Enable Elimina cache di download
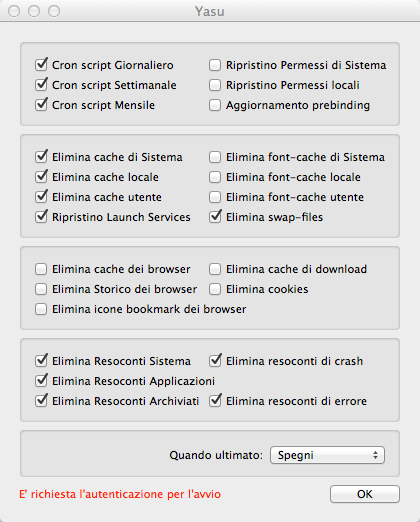420x522 pixels. point(215,269)
